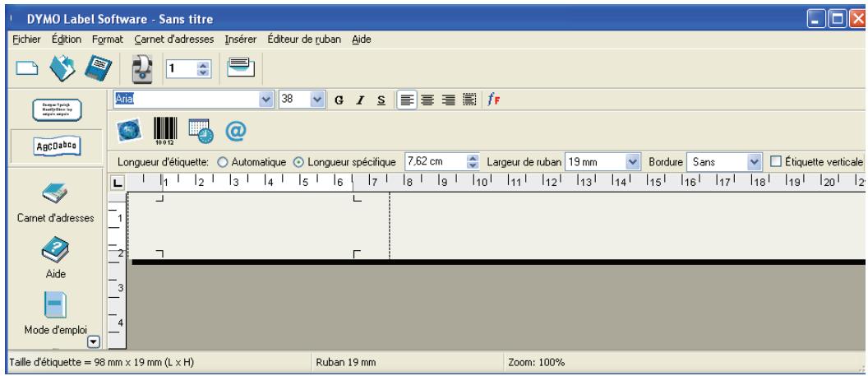Open the Fichier menu
868x376 pixels.
pos(26,39)
